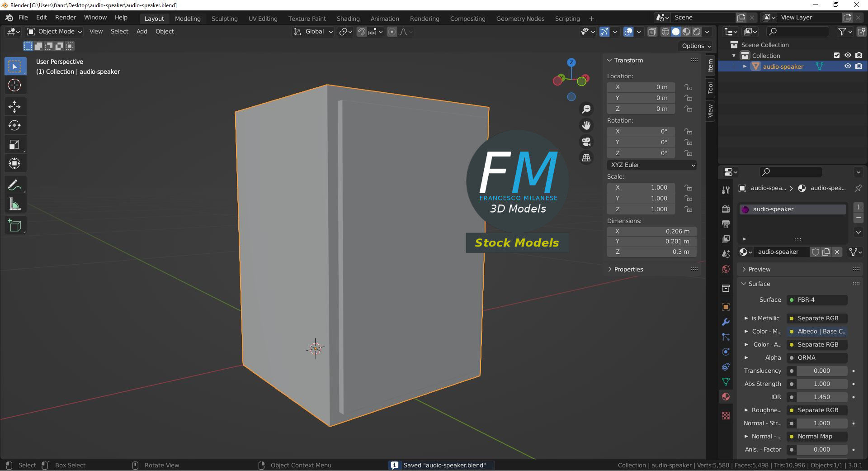This screenshot has height=471, width=868.
Task: Toggle snapping magnet
Action: click(x=362, y=32)
